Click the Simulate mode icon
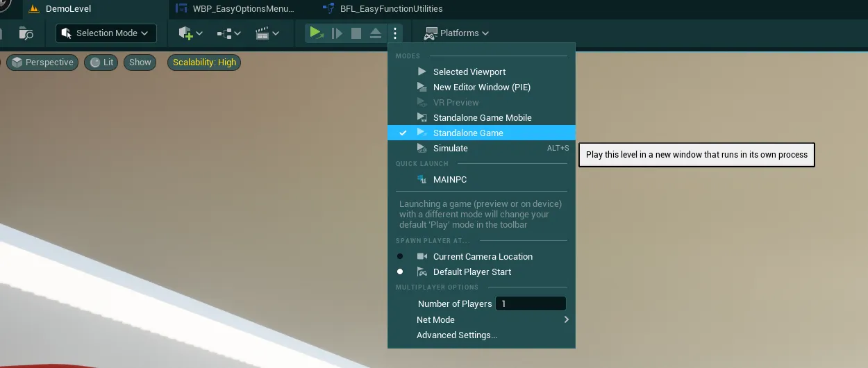 coord(422,148)
